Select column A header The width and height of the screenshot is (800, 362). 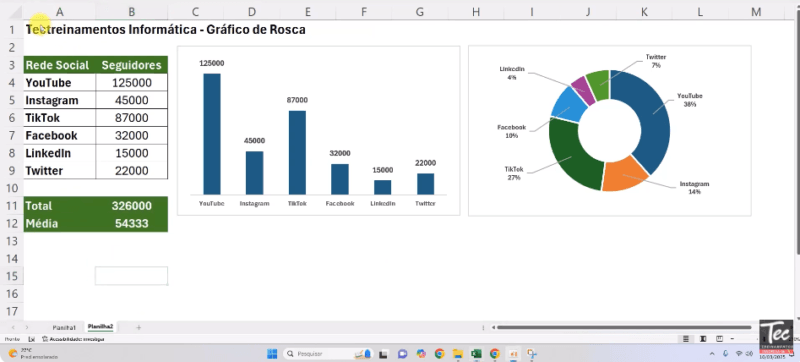point(60,12)
